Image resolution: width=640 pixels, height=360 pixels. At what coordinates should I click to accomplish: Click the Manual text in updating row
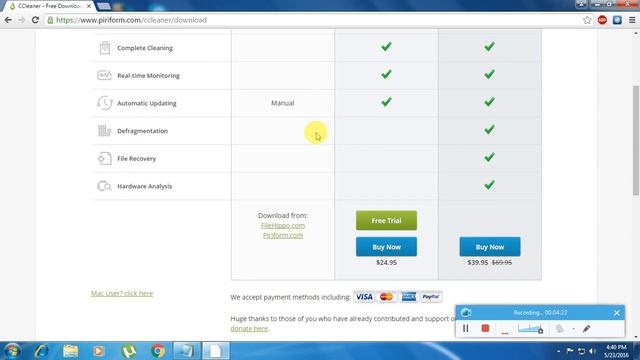282,103
